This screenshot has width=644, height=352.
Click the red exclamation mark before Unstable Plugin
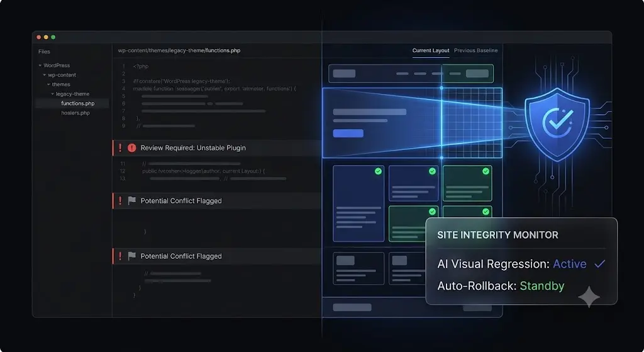pos(120,148)
